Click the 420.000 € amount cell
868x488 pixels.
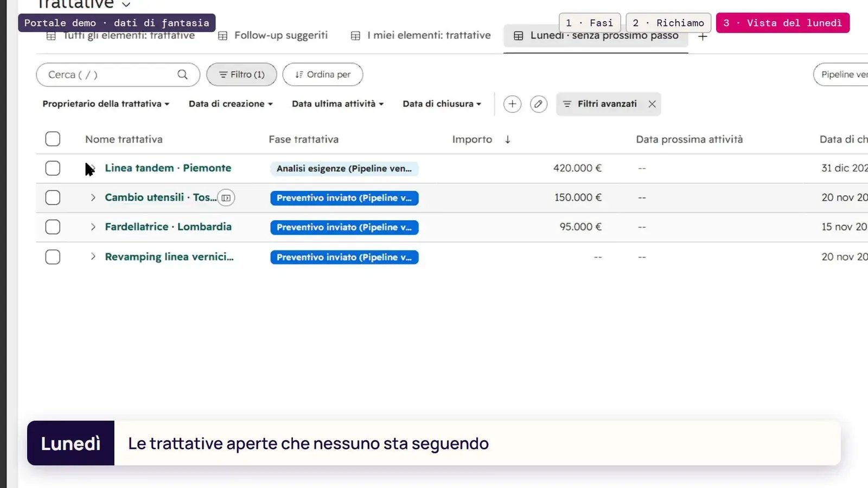coord(577,168)
